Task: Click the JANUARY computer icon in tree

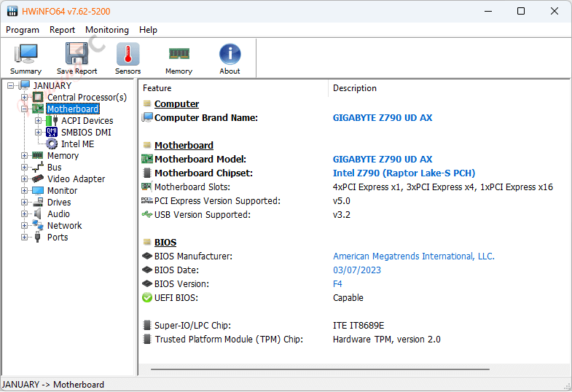Action: pyautogui.click(x=25, y=85)
